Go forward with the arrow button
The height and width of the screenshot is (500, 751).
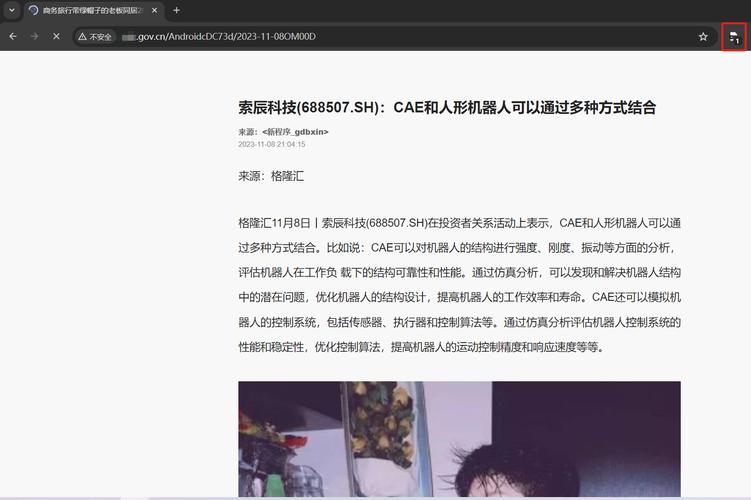34,36
